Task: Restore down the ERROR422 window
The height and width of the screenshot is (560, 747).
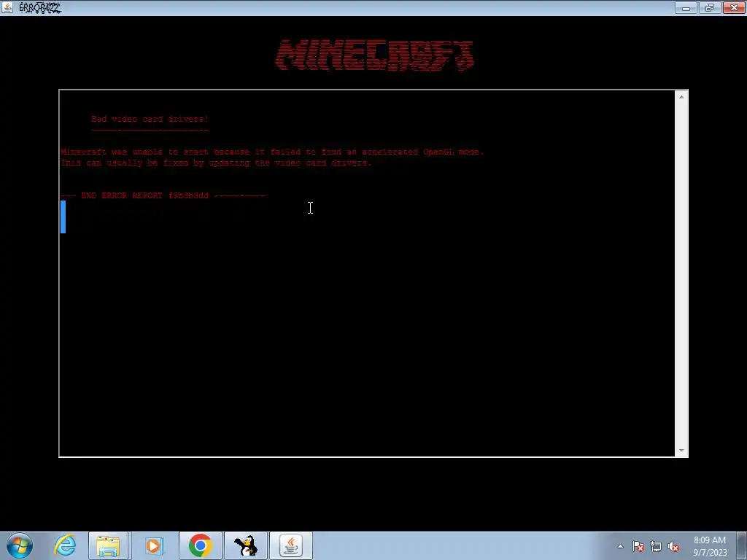Action: coord(710,7)
